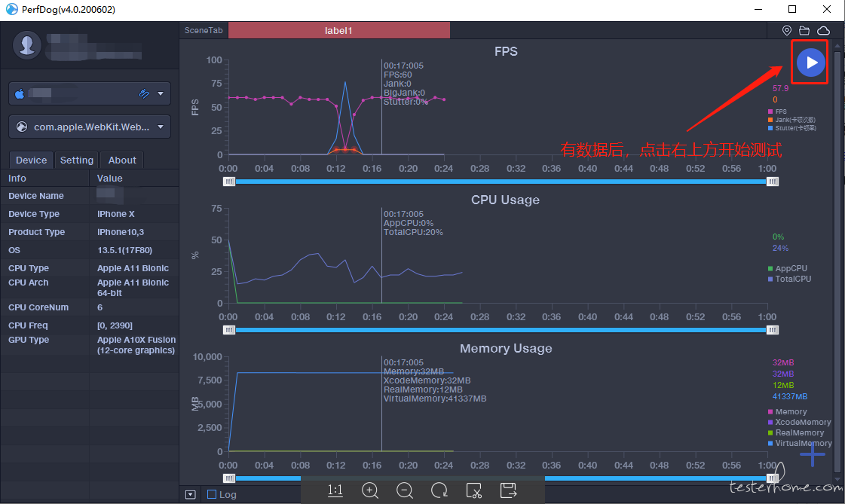The height and width of the screenshot is (504, 845).
Task: Toggle the VirtualMemory legend entry
Action: click(x=800, y=443)
